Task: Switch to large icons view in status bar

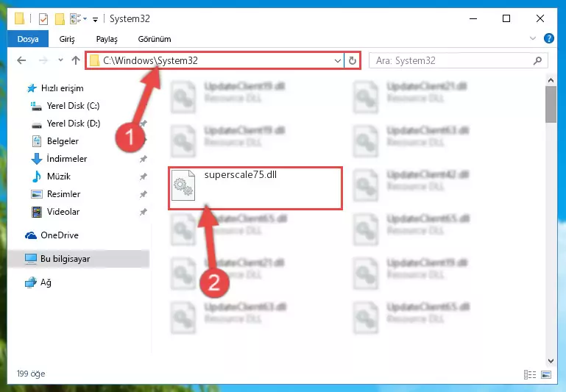Action: [546, 374]
